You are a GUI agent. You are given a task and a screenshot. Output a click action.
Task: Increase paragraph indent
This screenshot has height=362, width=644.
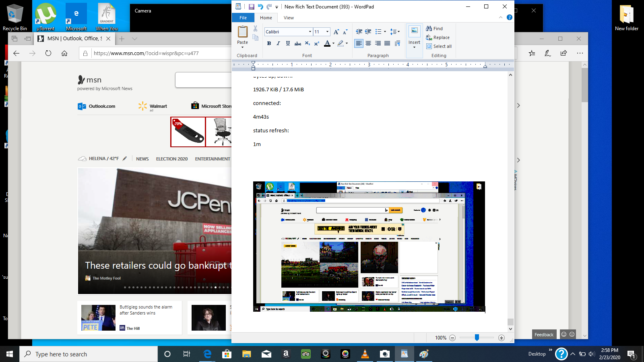click(368, 32)
